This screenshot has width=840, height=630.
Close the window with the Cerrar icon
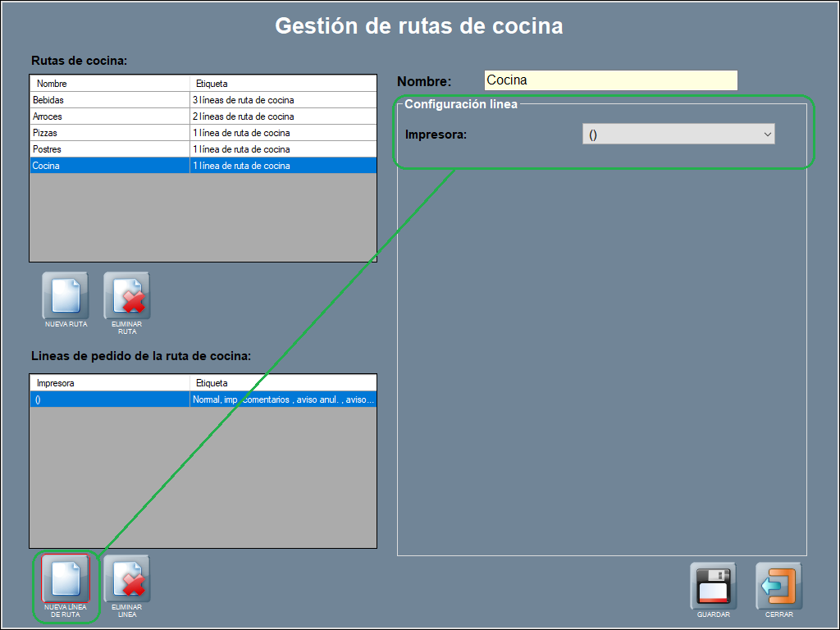point(778,586)
